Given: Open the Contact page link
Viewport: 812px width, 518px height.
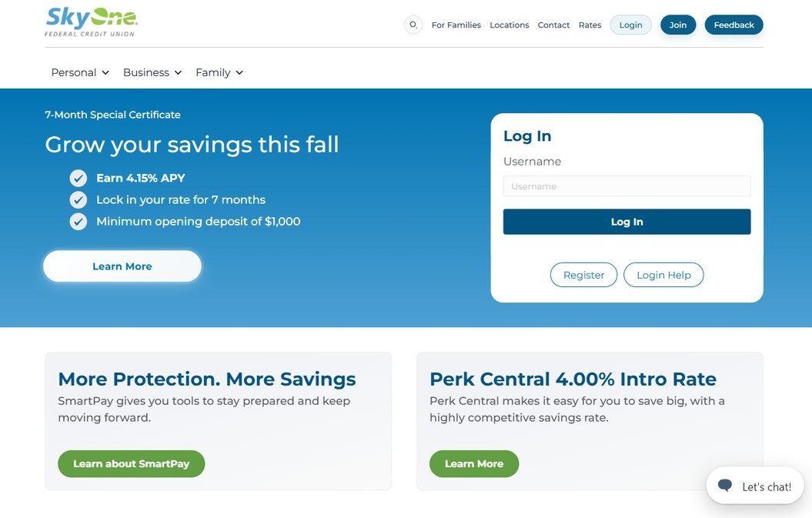Looking at the screenshot, I should 553,25.
